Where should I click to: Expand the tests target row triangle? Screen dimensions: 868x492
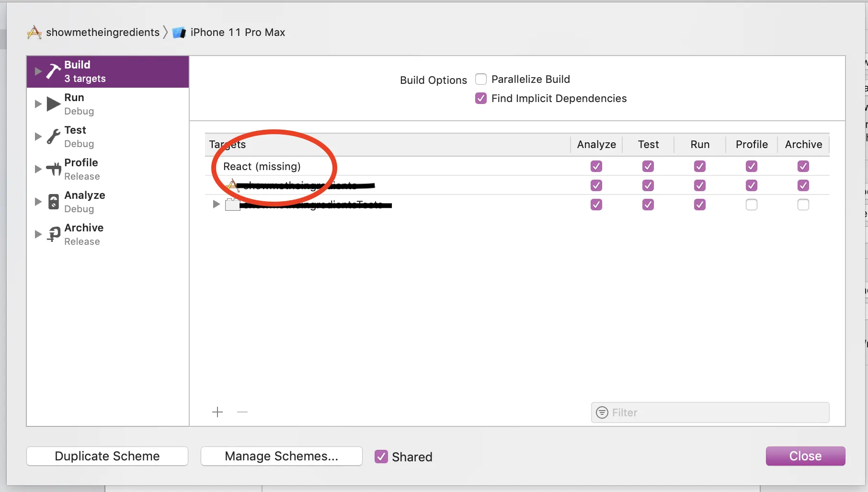[x=216, y=205]
